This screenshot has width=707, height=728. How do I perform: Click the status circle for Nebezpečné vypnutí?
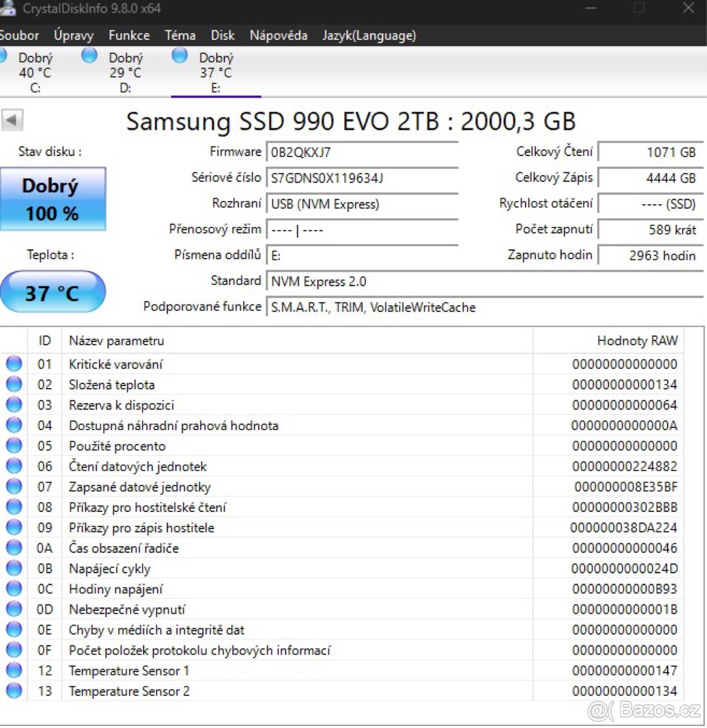coord(13,608)
